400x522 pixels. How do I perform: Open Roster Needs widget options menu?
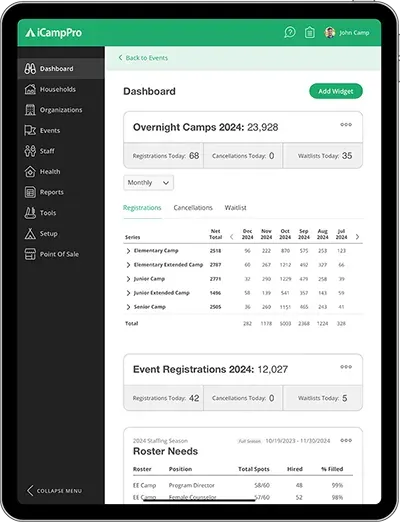click(346, 440)
